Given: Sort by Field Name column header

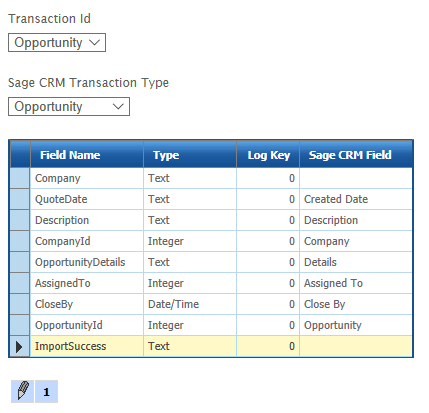Looking at the screenshot, I should (87, 155).
